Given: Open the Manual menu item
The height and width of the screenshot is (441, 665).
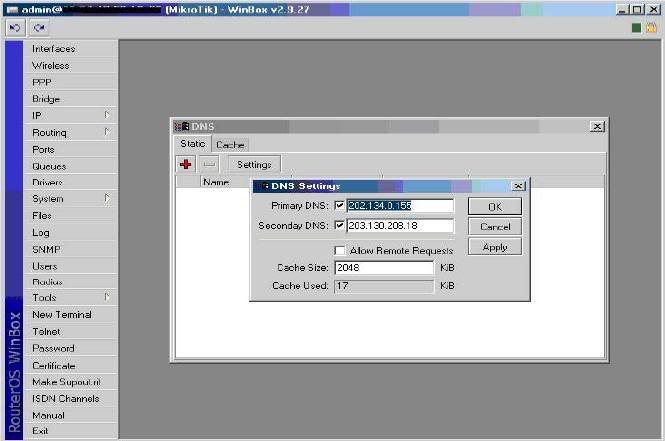Looking at the screenshot, I should (x=70, y=415).
